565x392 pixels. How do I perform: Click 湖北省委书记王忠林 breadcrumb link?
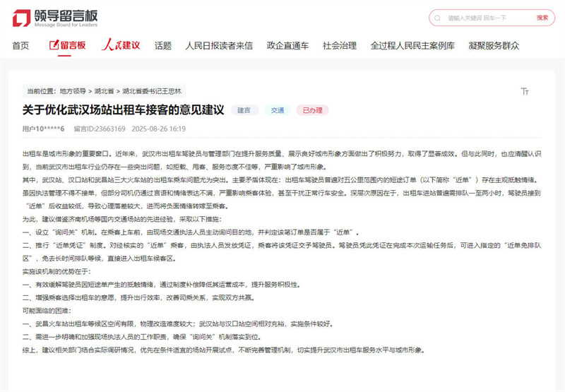152,91
